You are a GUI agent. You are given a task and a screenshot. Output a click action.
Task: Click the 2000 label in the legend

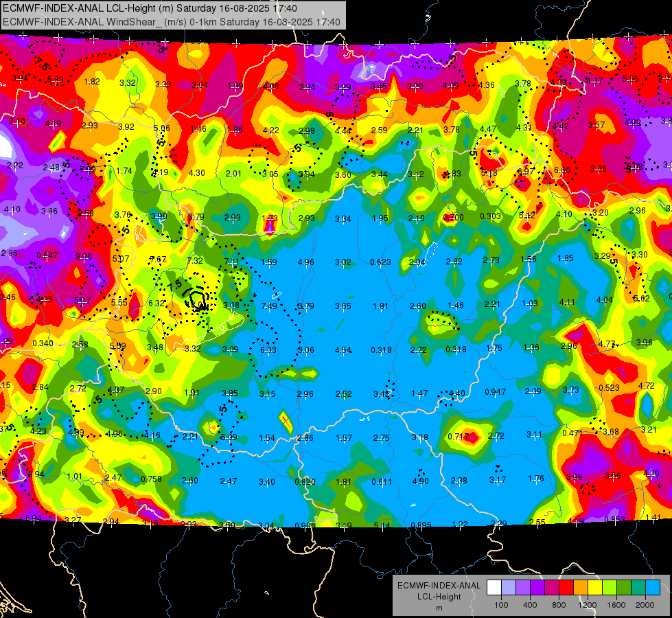tap(645, 605)
